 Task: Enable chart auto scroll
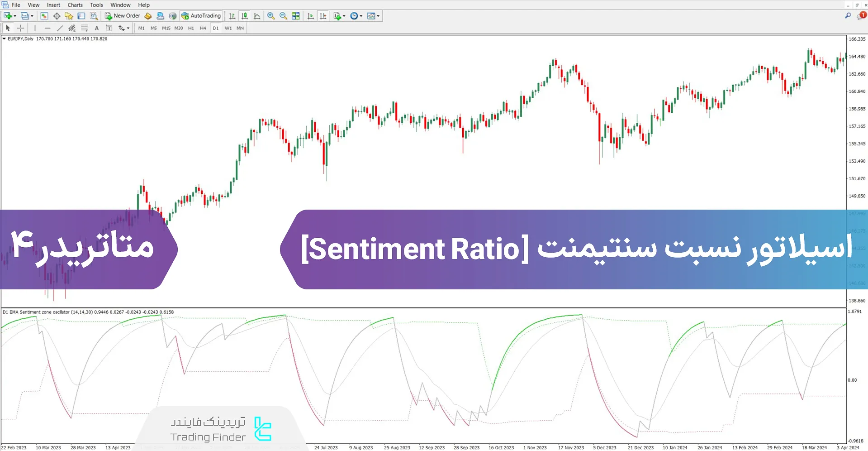click(310, 15)
